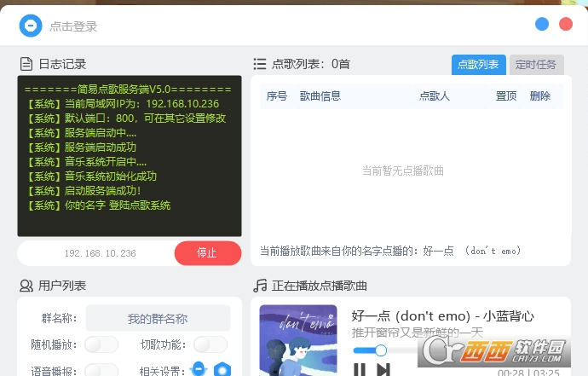The height and width of the screenshot is (376, 588).
Task: Click the don't emo album cover
Action: point(298,340)
